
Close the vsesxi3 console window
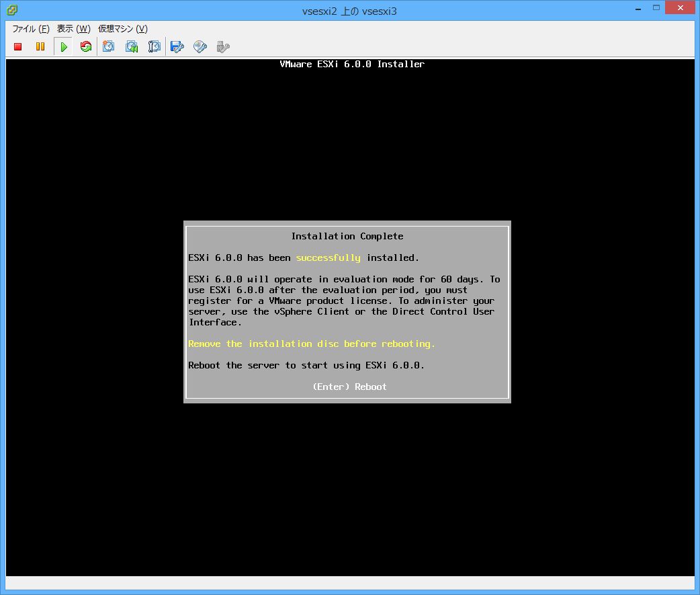[x=681, y=7]
